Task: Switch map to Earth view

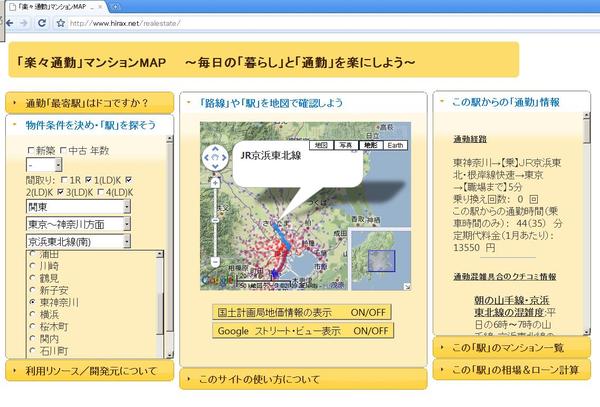Action: [x=395, y=146]
